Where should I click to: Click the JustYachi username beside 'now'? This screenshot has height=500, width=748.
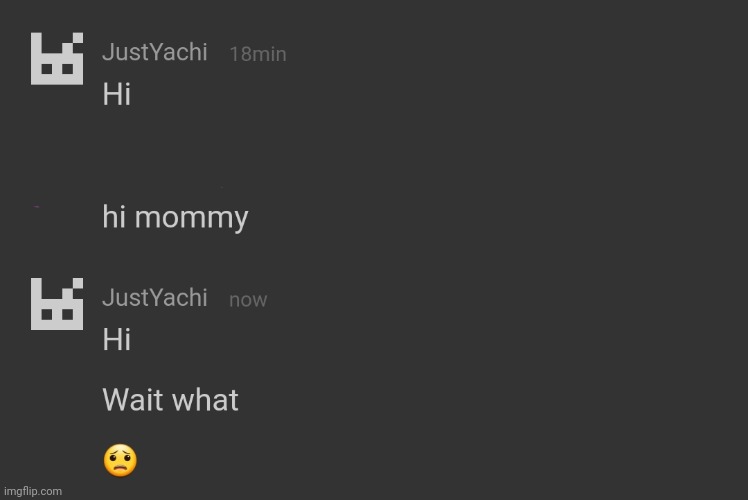pyautogui.click(x=155, y=298)
